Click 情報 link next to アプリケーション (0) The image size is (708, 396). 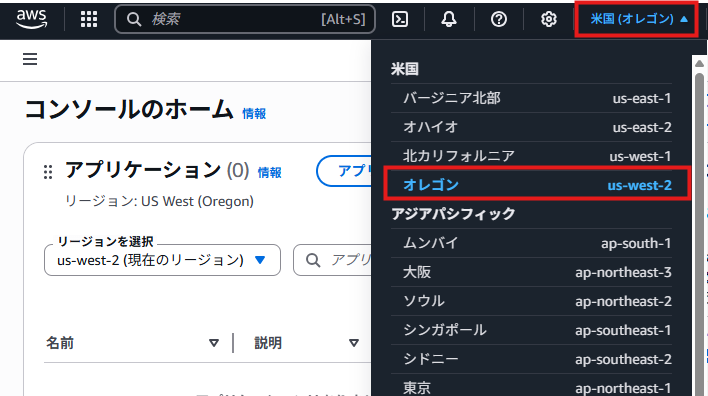pos(270,172)
